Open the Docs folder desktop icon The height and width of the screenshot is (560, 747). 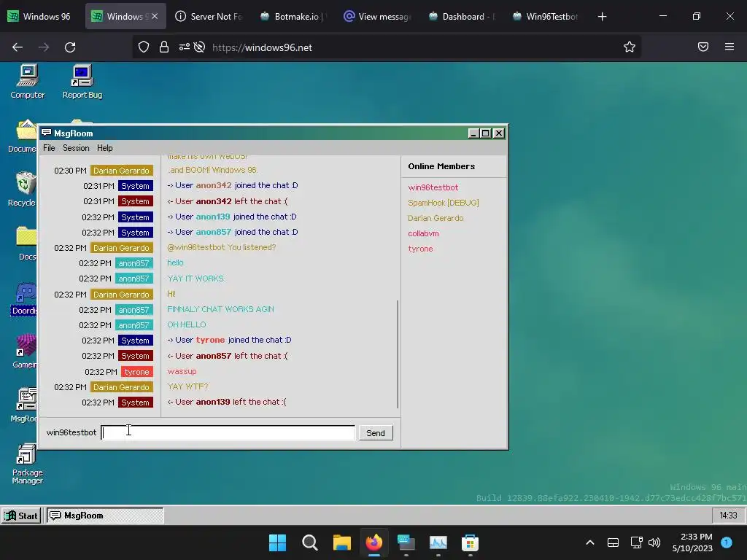click(26, 243)
